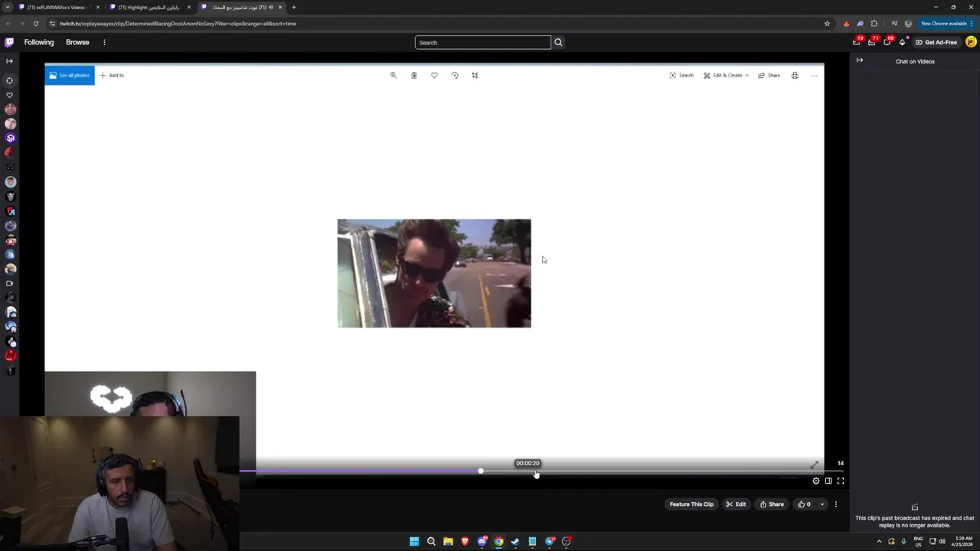Screen dimensions: 980x551
Task: Click the movie still image in Photos
Action: pyautogui.click(x=434, y=273)
